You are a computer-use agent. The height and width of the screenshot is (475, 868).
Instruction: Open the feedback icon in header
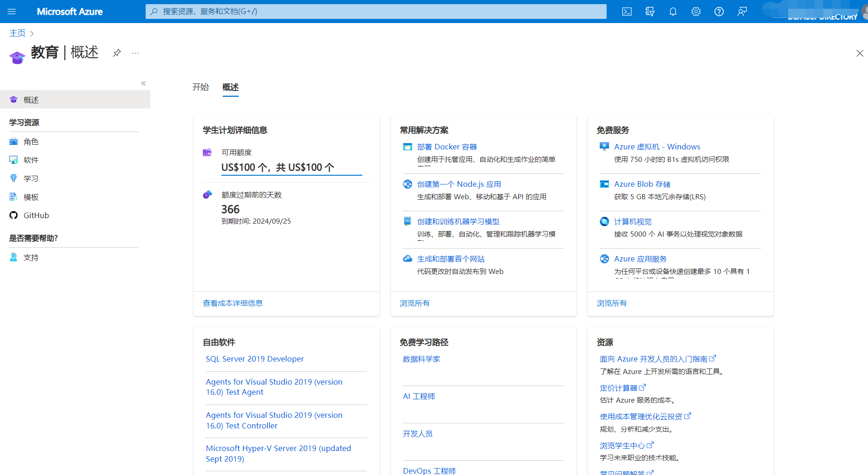[742, 12]
